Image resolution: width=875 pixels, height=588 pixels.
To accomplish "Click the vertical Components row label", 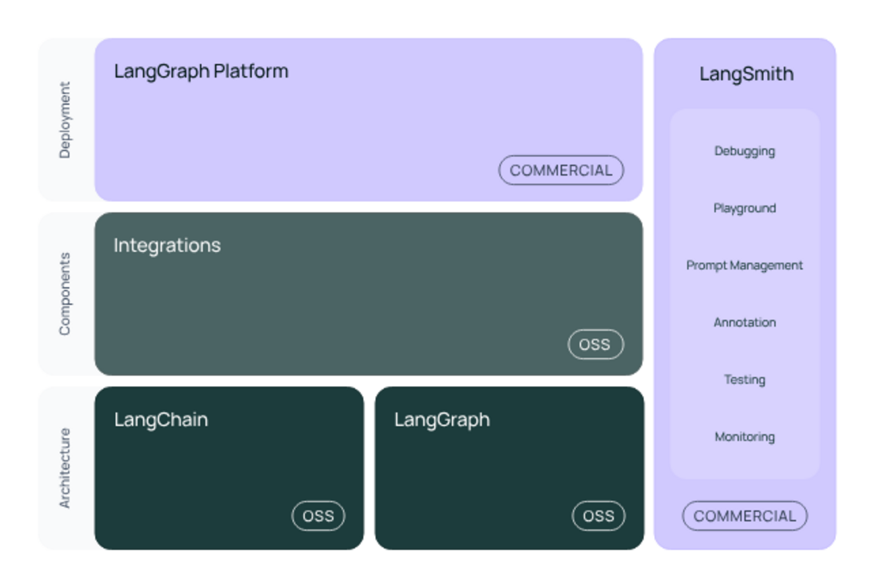I will click(x=65, y=294).
